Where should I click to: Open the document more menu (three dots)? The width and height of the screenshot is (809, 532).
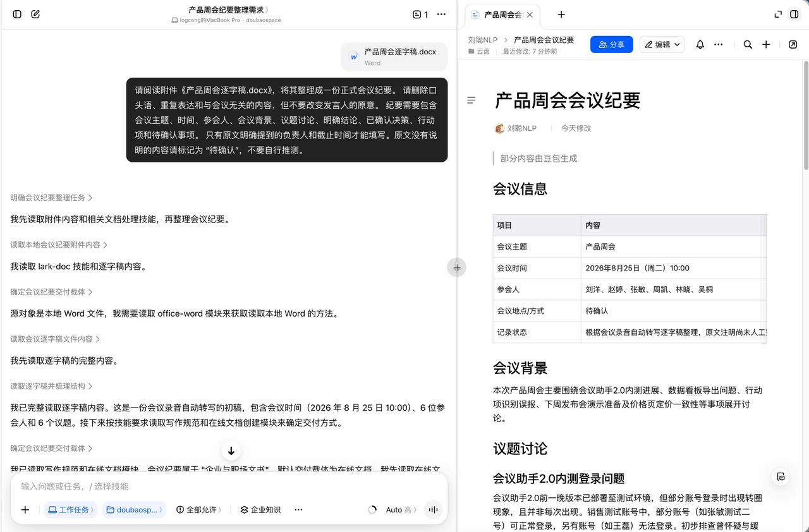point(719,44)
